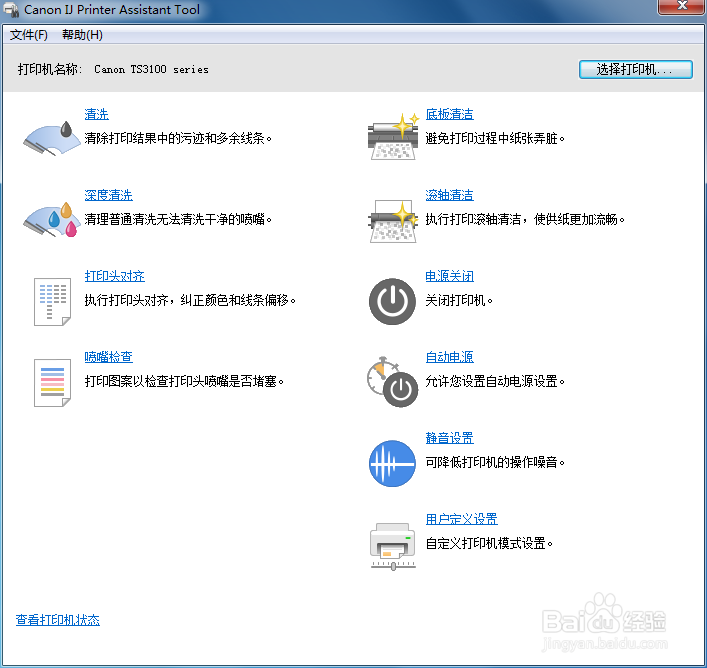Click the description 执行打印滚轴清洁，使供纸更加流畅。
Viewport: 707px width, 668px height.
(525, 219)
